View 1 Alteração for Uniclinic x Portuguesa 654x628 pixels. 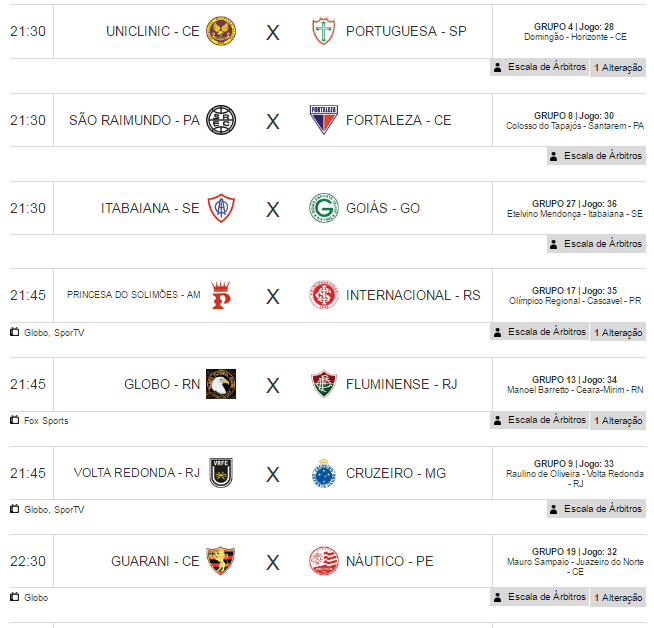618,68
